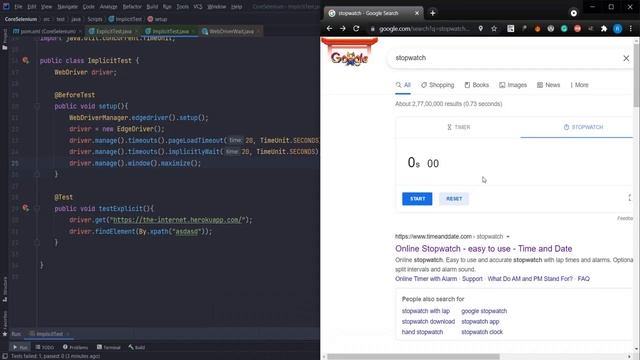
Task: Click the red extension icon in Chrome toolbar
Action: (x=578, y=29)
